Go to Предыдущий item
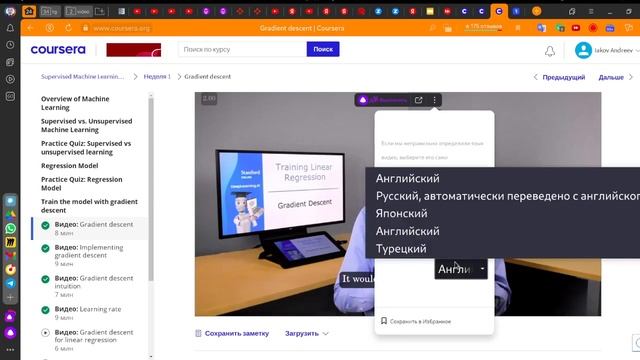 coord(559,77)
